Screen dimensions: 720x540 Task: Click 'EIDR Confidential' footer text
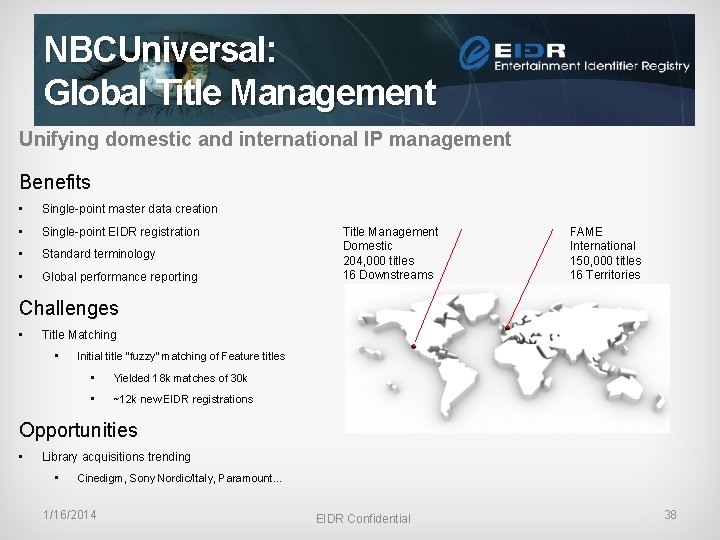click(363, 519)
